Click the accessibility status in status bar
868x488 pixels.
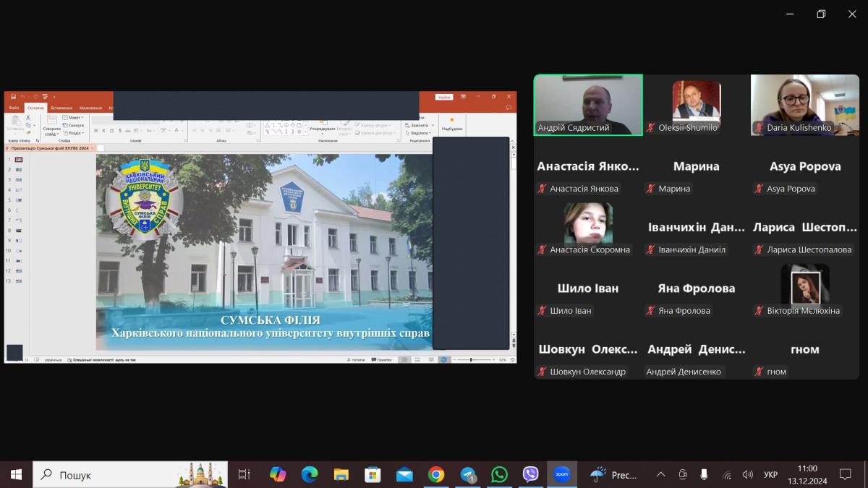click(101, 359)
